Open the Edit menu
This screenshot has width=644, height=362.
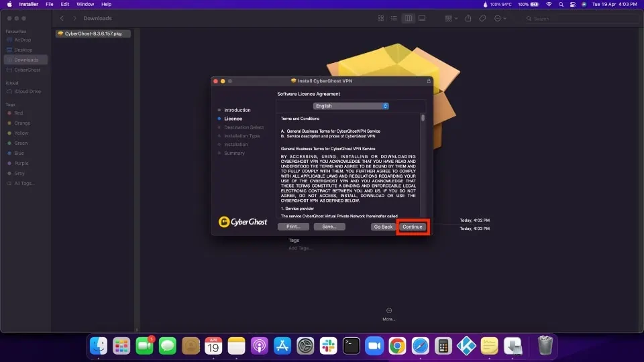[x=64, y=4]
